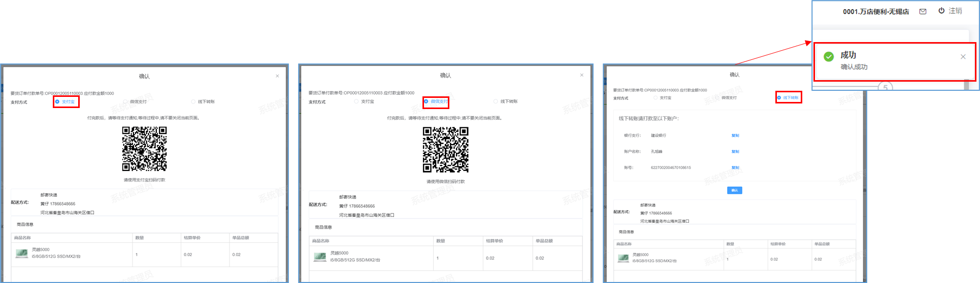Click laptop thumbnail in the offline transfer dialog
This screenshot has height=283, width=980.
click(623, 258)
